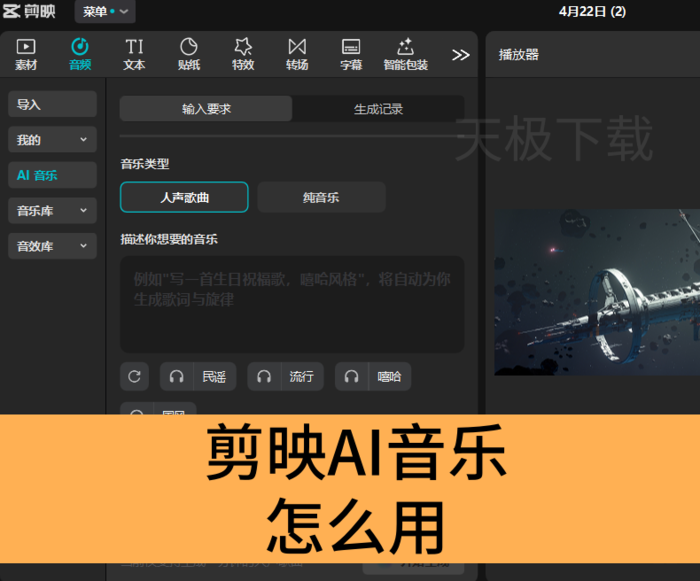
Task: Click the music description text box
Action: tap(292, 304)
